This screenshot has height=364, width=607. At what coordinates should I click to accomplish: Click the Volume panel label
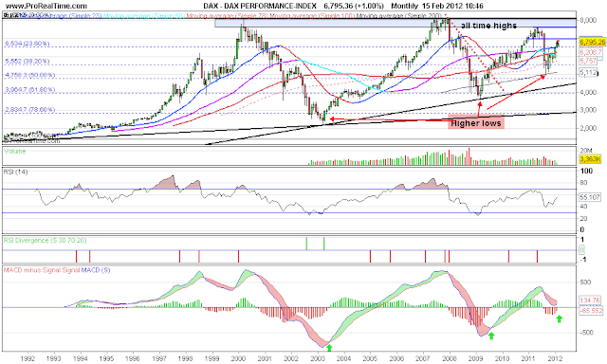(x=15, y=152)
